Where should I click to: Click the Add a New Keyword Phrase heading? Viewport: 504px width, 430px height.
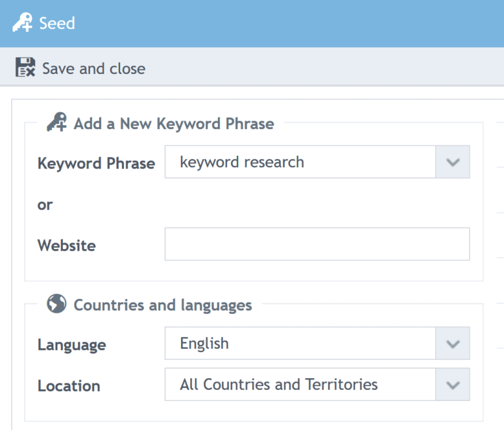[x=174, y=123]
